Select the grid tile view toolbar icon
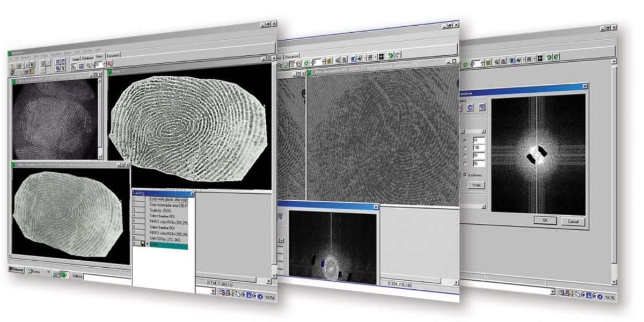Image resolution: width=644 pixels, height=322 pixels. click(380, 57)
